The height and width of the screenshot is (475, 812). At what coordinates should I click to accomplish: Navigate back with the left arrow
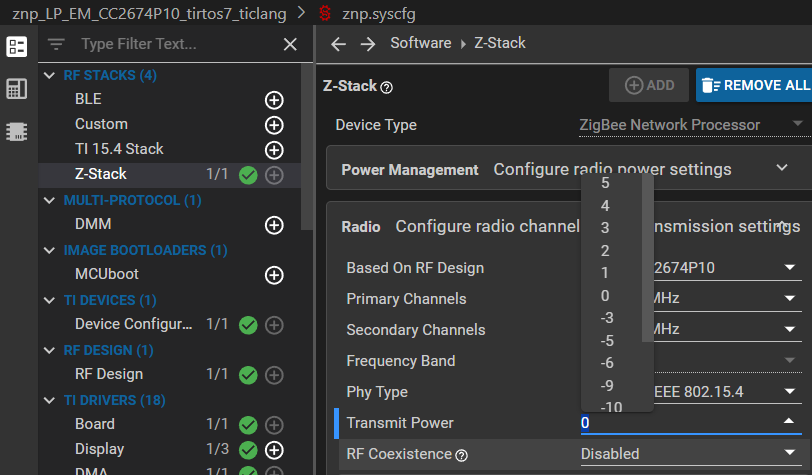pos(338,44)
